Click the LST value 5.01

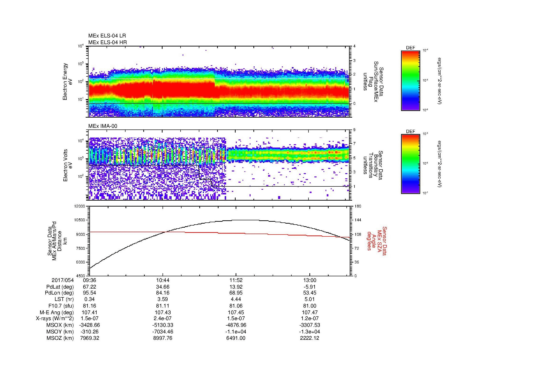pyautogui.click(x=310, y=300)
